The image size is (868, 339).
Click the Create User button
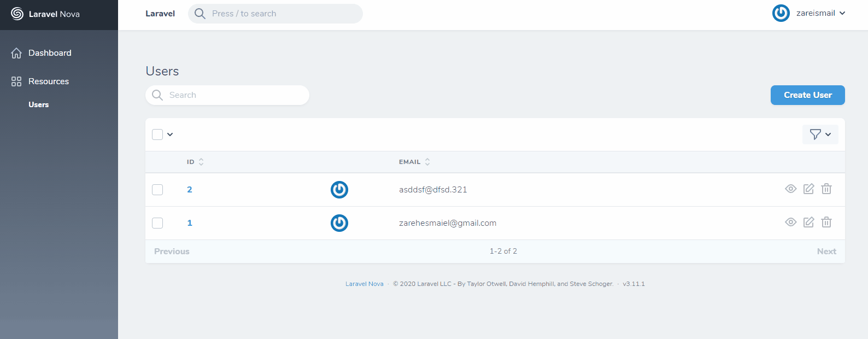click(x=808, y=95)
